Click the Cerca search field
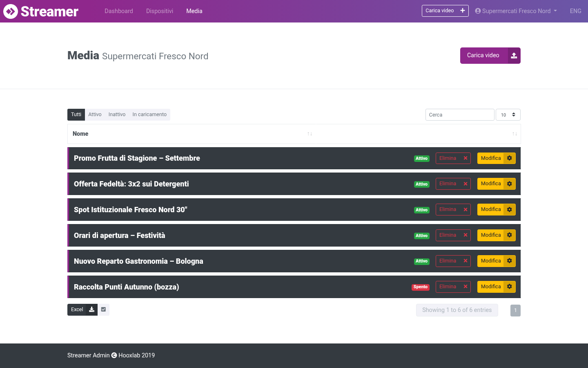The height and width of the screenshot is (368, 588). (460, 115)
